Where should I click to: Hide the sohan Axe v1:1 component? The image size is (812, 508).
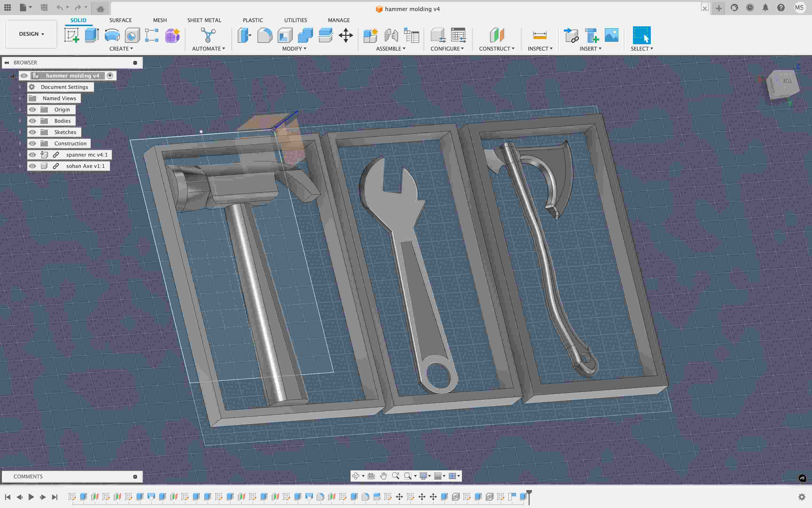32,166
